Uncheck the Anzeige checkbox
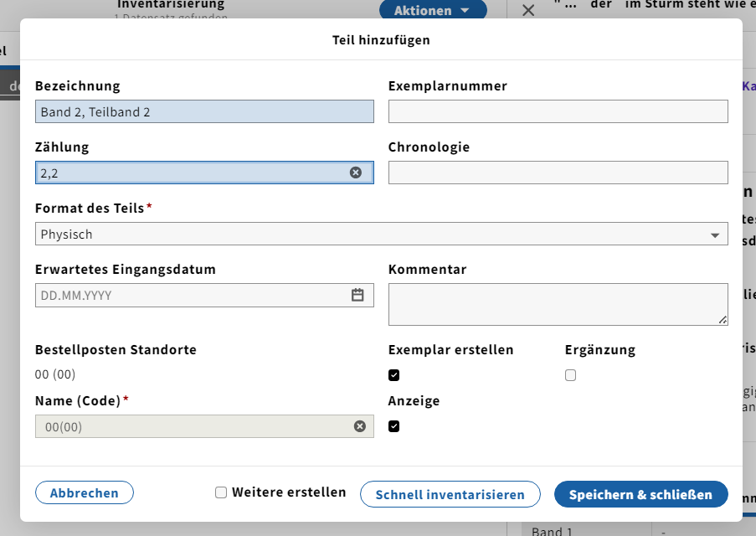 pos(394,426)
